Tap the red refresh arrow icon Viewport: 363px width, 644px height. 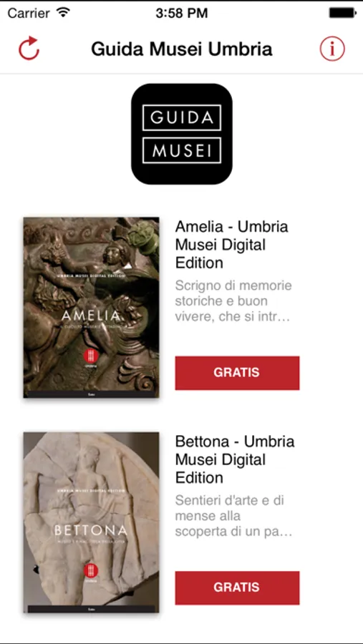29,49
